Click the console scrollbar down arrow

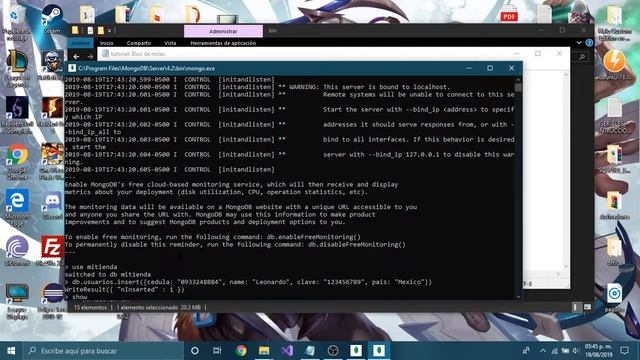tap(518, 297)
